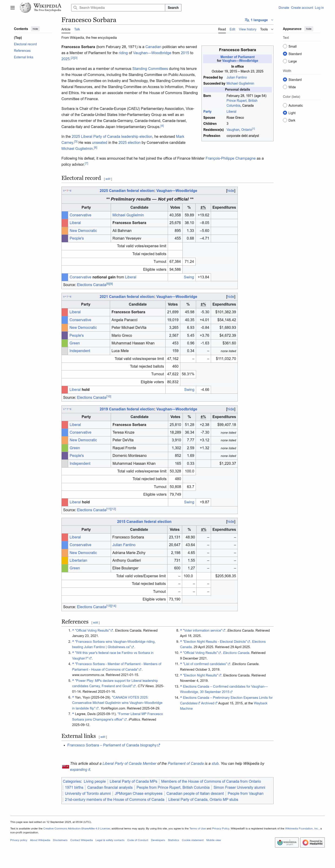Select Dark color mode

pyautogui.click(x=285, y=120)
